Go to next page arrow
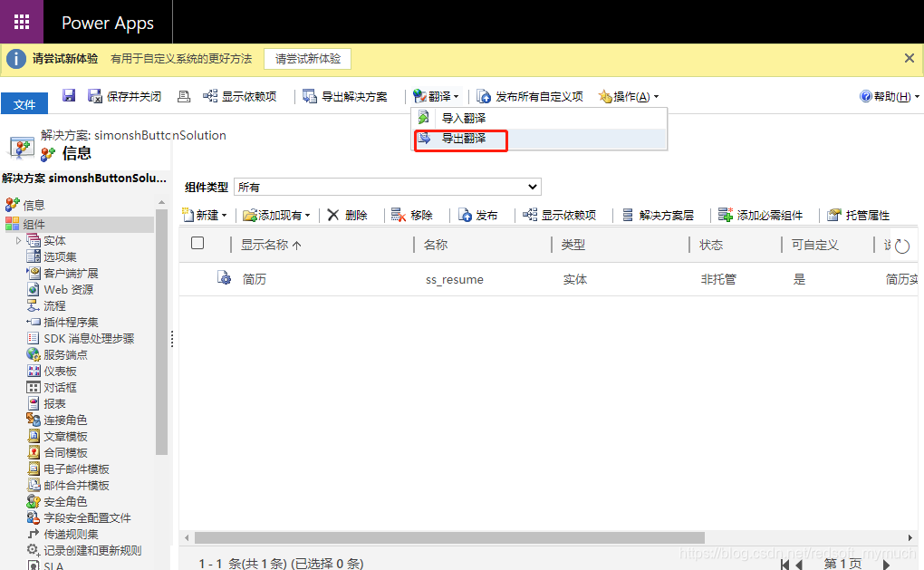This screenshot has width=924, height=570. [886, 564]
